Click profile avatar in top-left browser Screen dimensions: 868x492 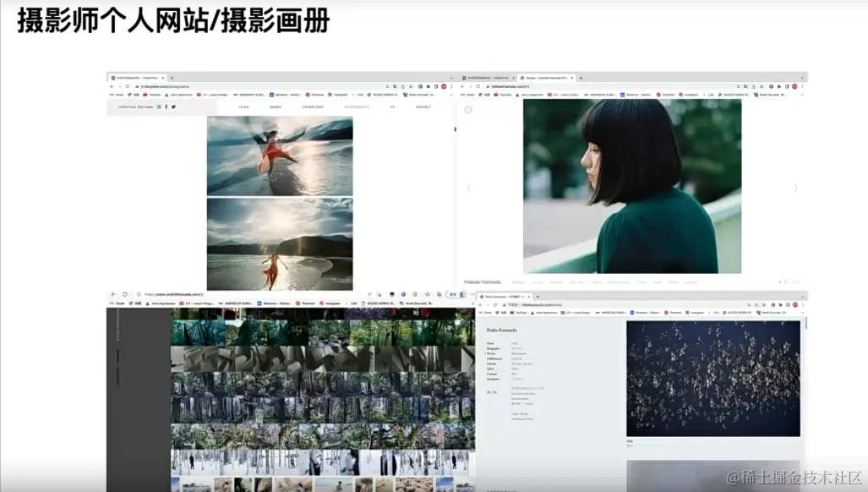(x=444, y=86)
